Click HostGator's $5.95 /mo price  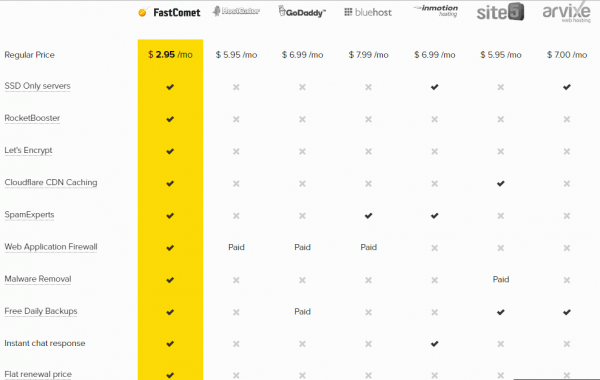coord(236,55)
